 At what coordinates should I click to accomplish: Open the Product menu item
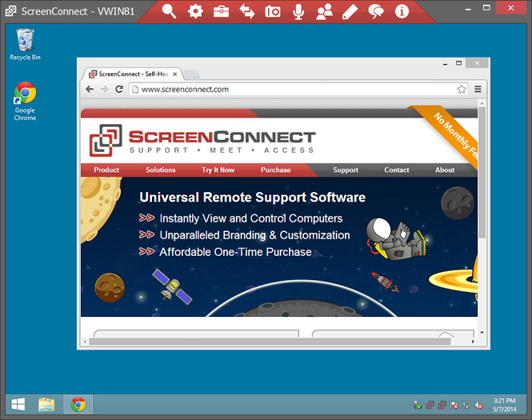pos(106,170)
